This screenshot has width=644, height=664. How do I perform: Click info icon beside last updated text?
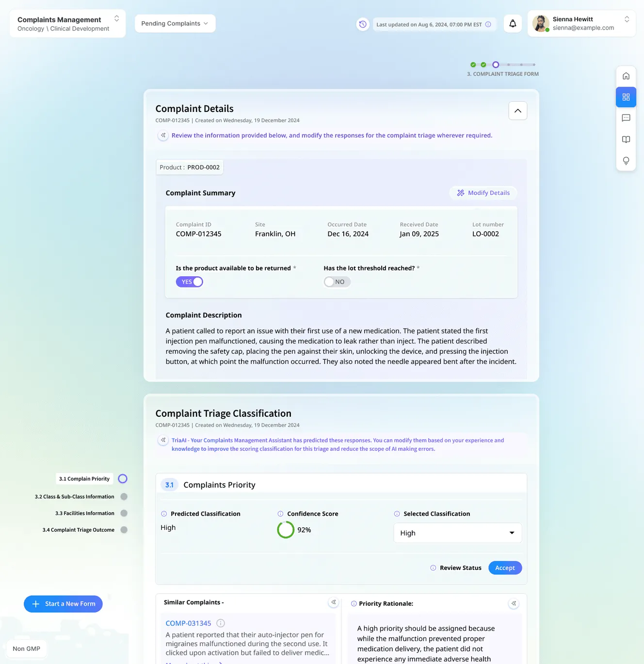488,24
